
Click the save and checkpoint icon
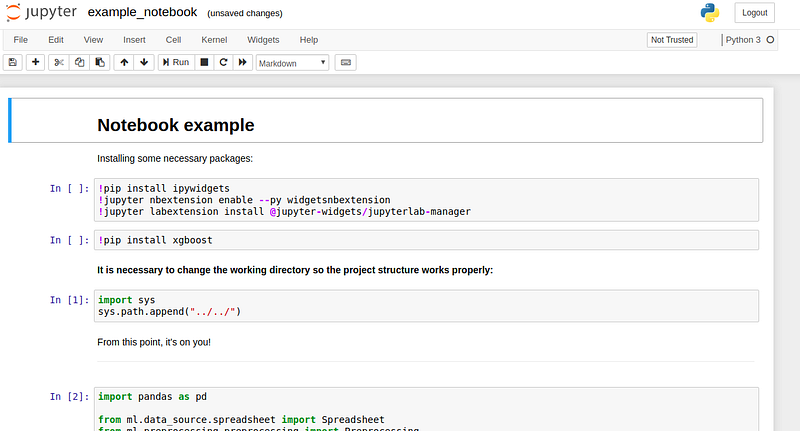13,62
